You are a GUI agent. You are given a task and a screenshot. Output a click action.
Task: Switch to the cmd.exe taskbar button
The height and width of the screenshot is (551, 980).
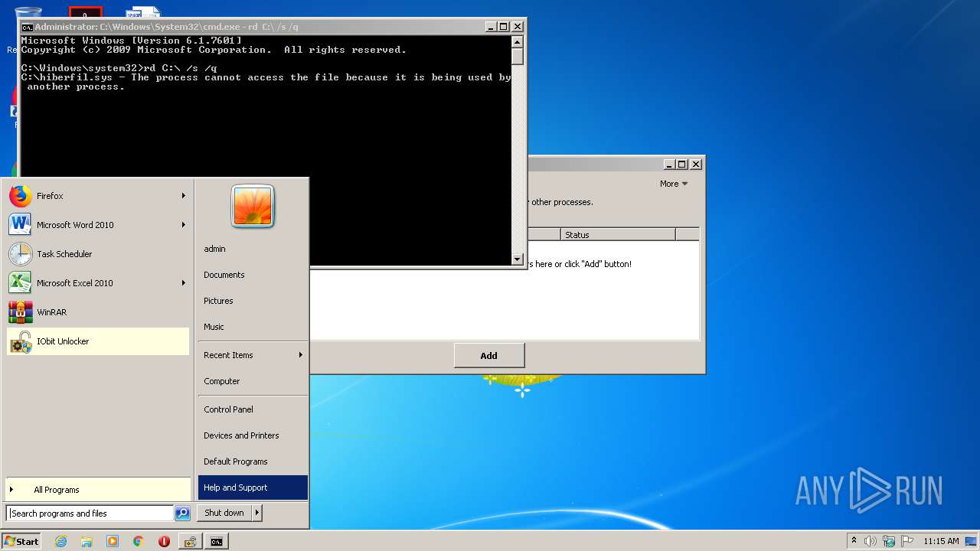pos(217,541)
